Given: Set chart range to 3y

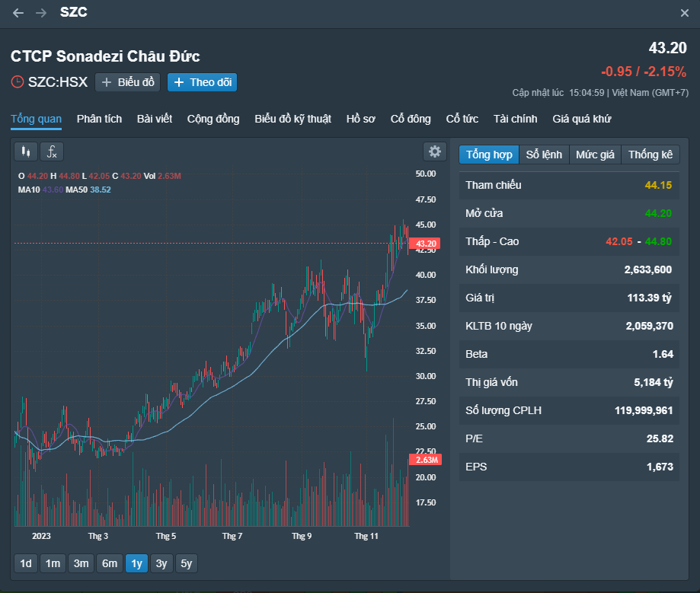Looking at the screenshot, I should point(161,563).
